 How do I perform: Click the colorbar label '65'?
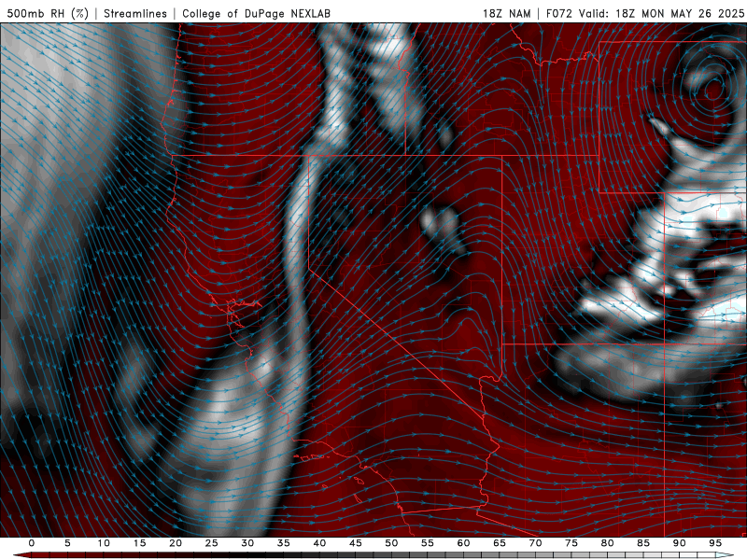tap(500, 543)
